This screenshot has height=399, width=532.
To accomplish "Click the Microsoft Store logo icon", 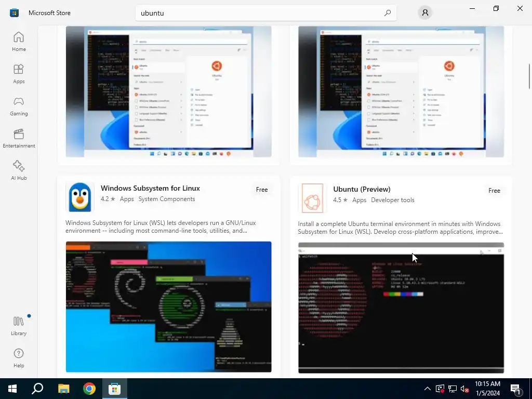I will 14,13.
